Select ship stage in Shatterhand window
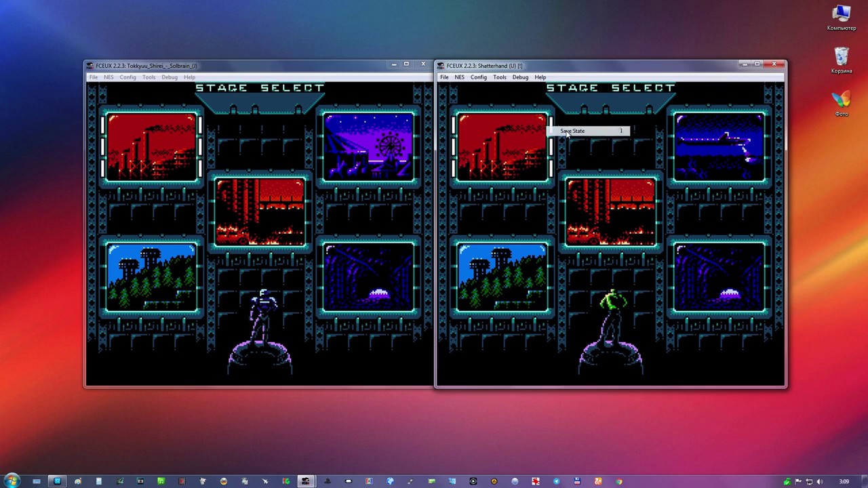 coord(719,147)
